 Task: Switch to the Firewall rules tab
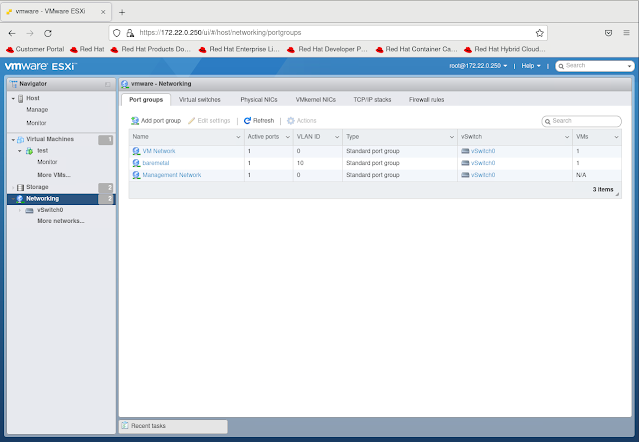(x=427, y=100)
